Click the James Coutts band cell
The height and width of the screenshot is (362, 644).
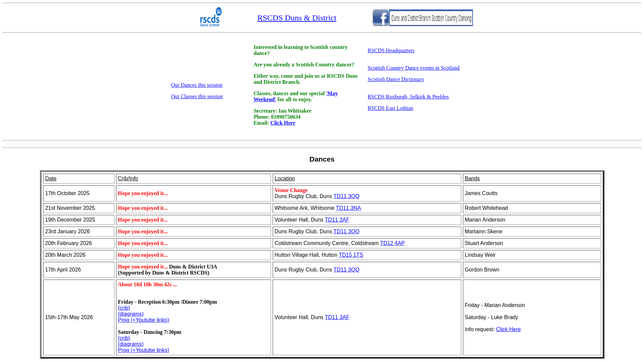point(532,193)
